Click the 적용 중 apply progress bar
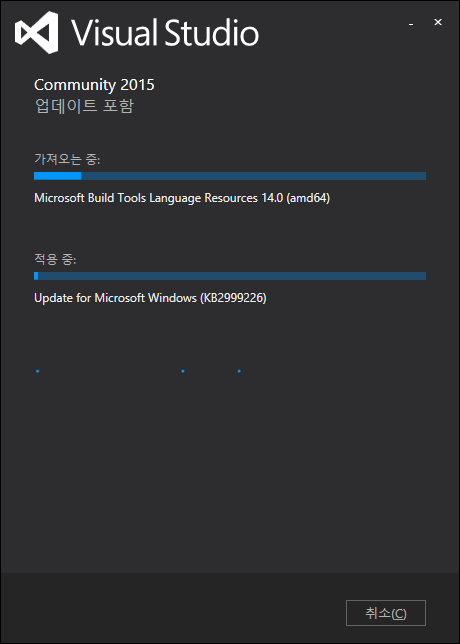Image resolution: width=460 pixels, height=644 pixels. (x=230, y=276)
